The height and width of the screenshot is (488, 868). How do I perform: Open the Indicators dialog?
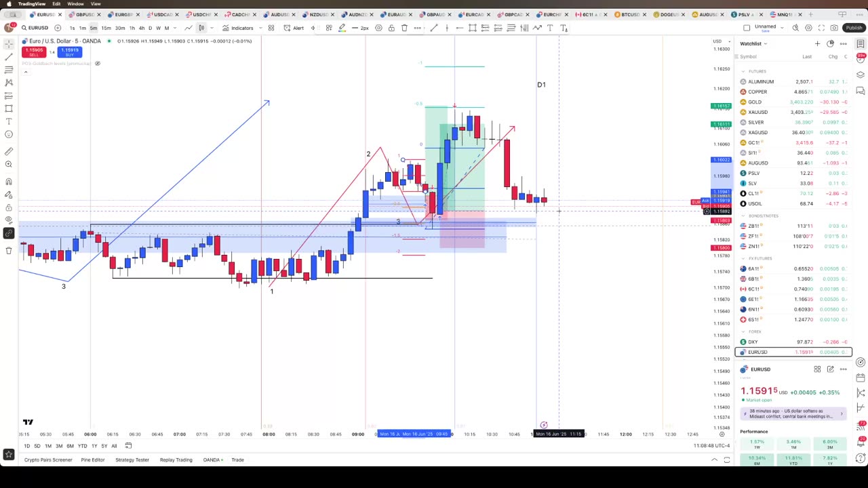[x=237, y=28]
